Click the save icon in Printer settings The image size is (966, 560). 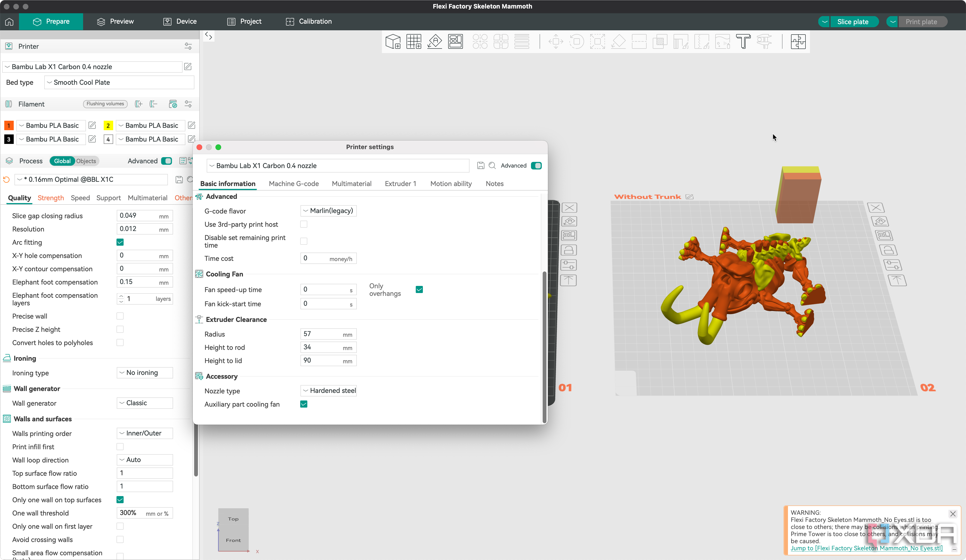click(x=481, y=166)
